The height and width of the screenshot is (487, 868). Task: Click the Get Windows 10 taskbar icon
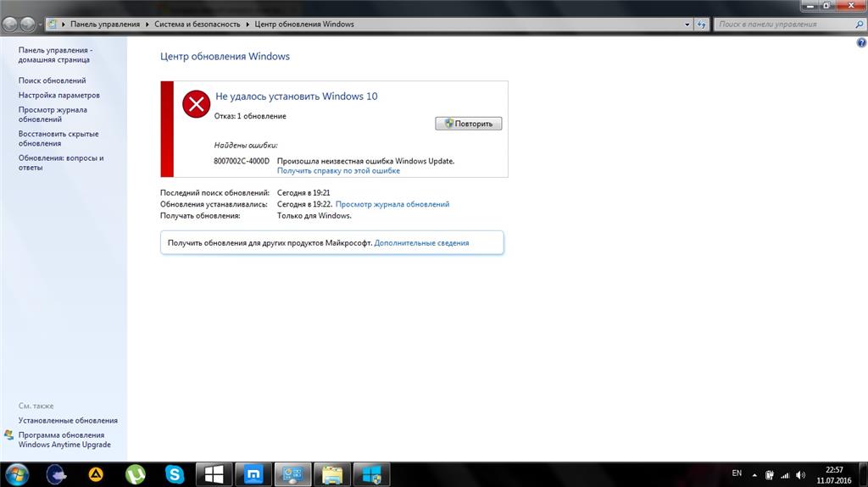pyautogui.click(x=214, y=475)
